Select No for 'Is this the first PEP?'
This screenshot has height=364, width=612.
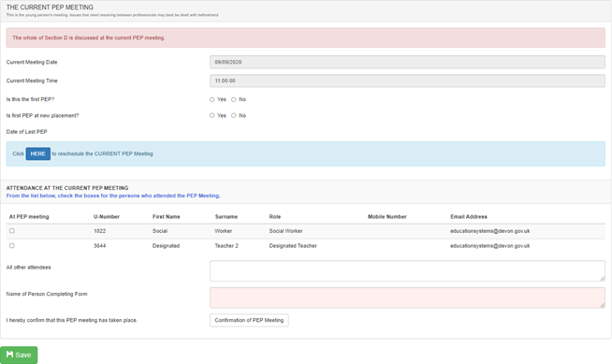pos(233,99)
